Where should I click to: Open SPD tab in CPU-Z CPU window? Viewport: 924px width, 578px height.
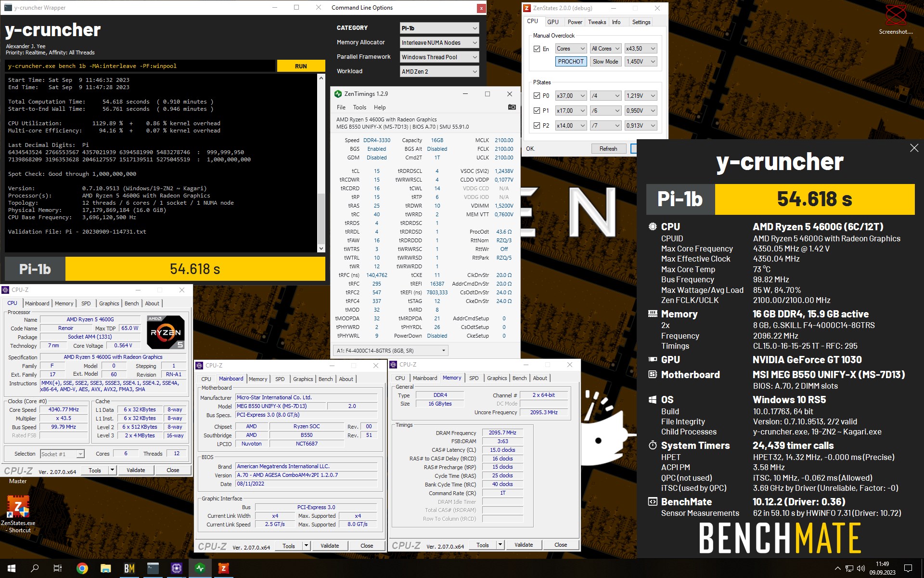86,303
